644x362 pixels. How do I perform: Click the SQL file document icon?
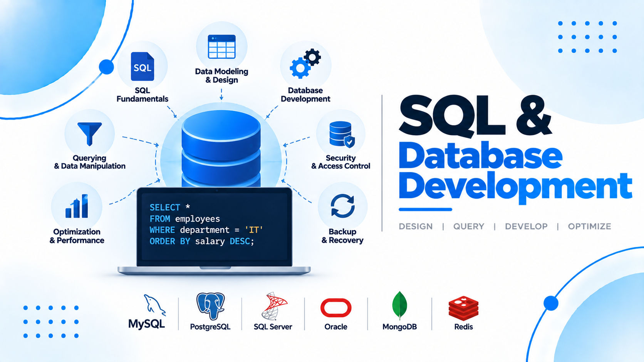(143, 67)
